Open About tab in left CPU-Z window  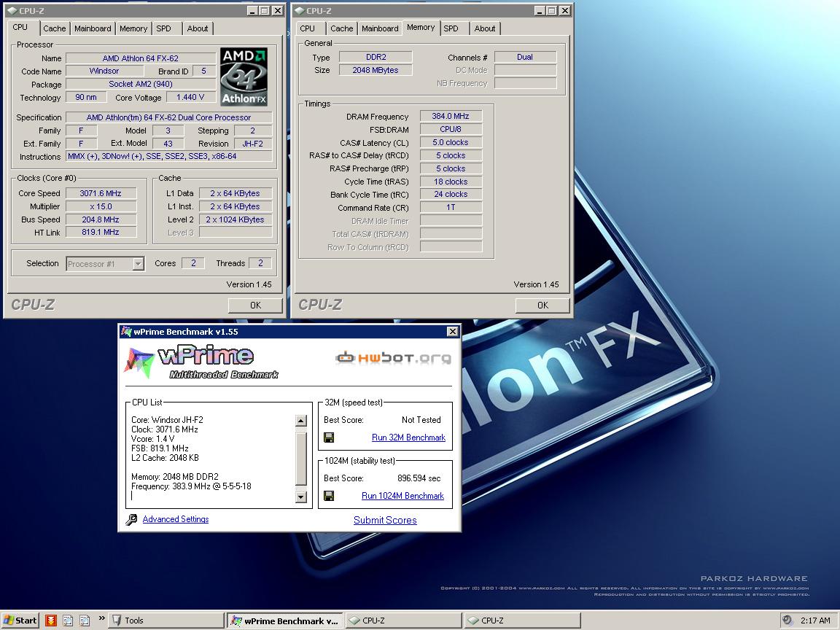[197, 28]
